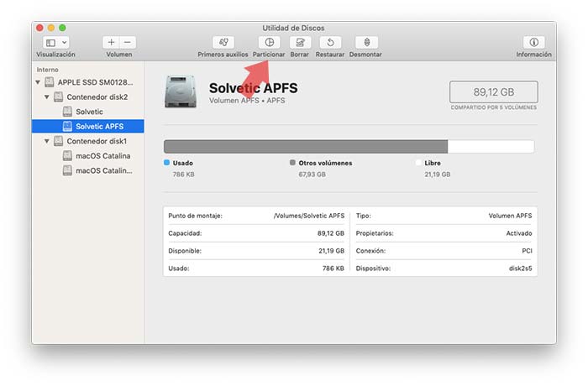
Task: Click the large hard drive image
Action: (181, 91)
